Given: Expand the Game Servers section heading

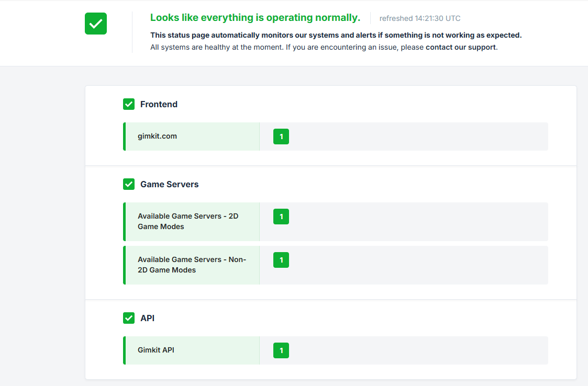Looking at the screenshot, I should coord(169,184).
